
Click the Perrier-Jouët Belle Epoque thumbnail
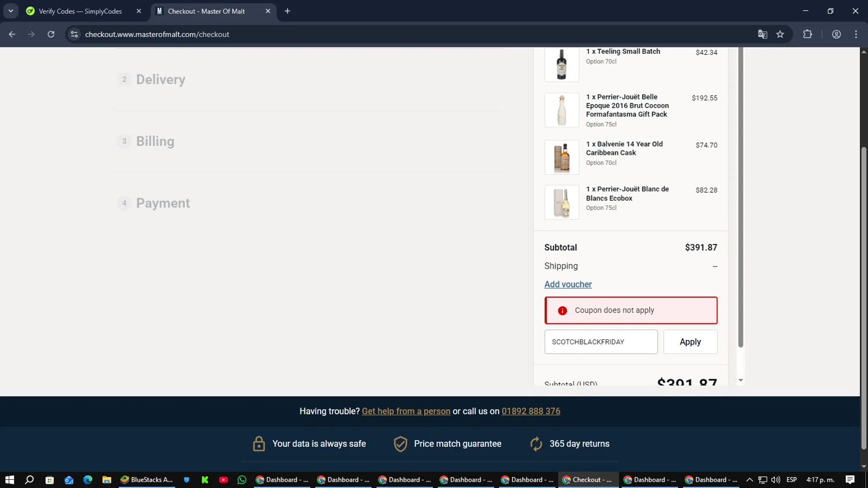(x=562, y=110)
